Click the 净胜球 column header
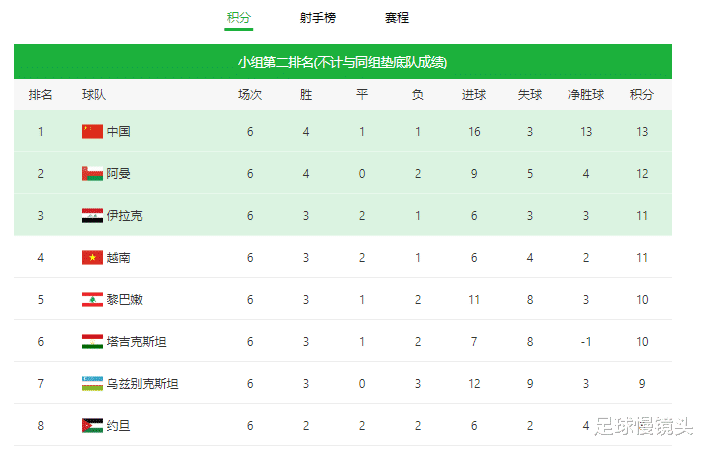The image size is (704, 449). pos(586,95)
